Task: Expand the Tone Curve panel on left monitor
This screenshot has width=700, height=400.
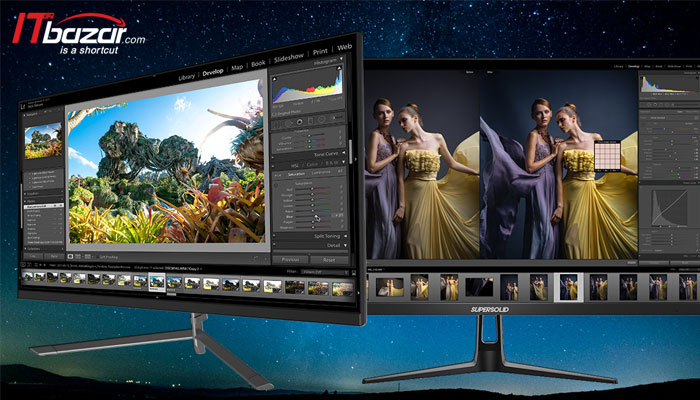Action: 344,153
